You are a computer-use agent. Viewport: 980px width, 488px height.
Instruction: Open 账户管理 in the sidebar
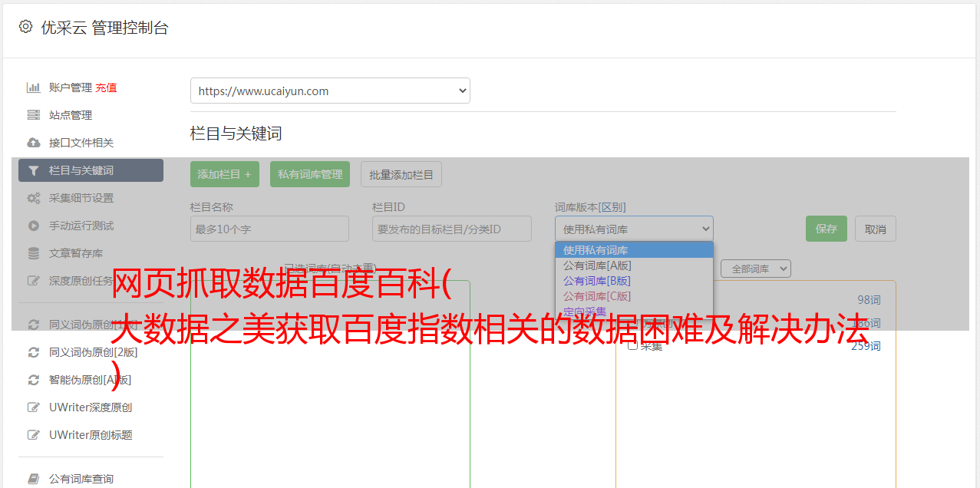pyautogui.click(x=71, y=87)
